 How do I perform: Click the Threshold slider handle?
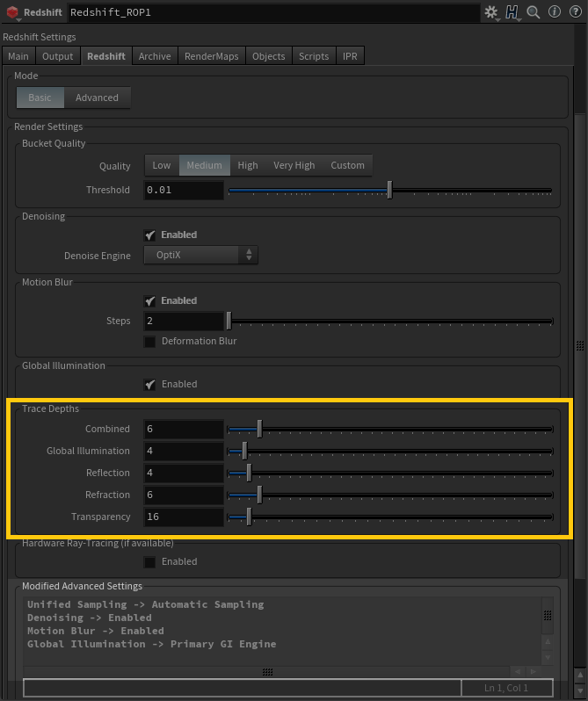pyautogui.click(x=389, y=191)
